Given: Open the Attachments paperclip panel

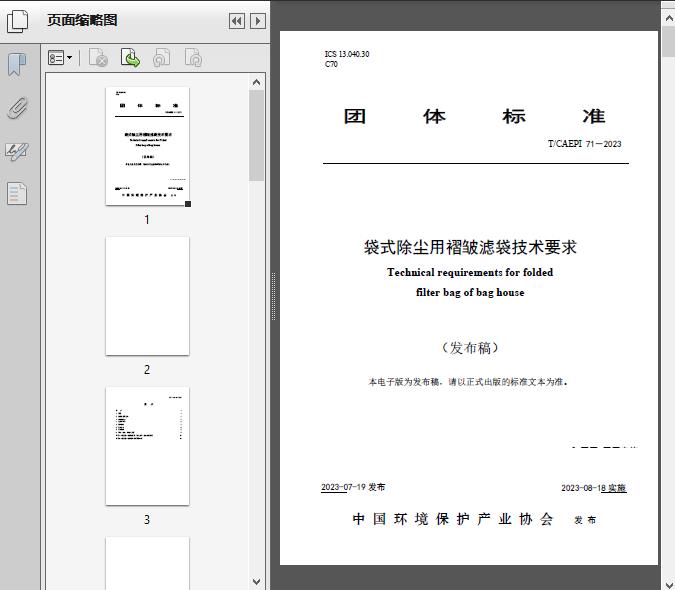Looking at the screenshot, I should pos(17,108).
